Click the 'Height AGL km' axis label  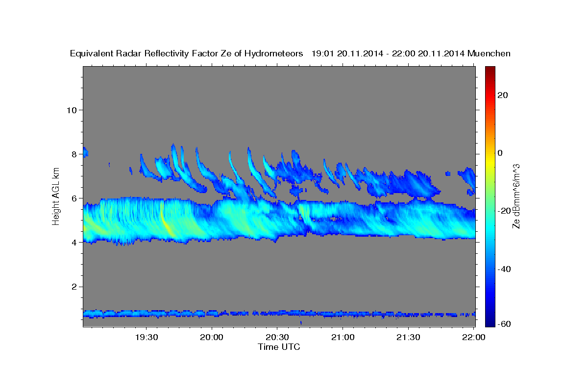tap(56, 196)
